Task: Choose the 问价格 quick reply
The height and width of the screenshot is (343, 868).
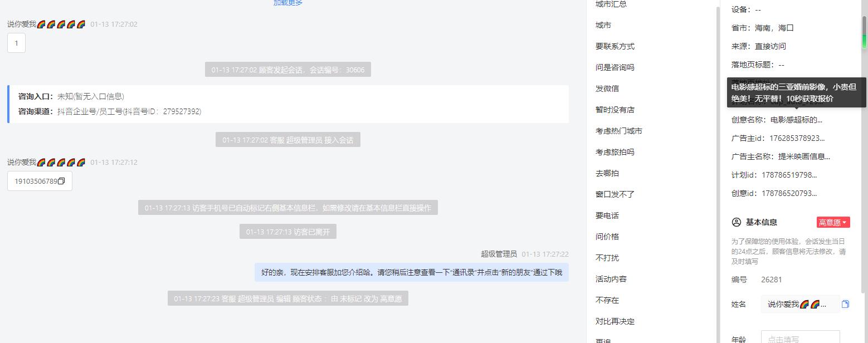Action: click(607, 237)
